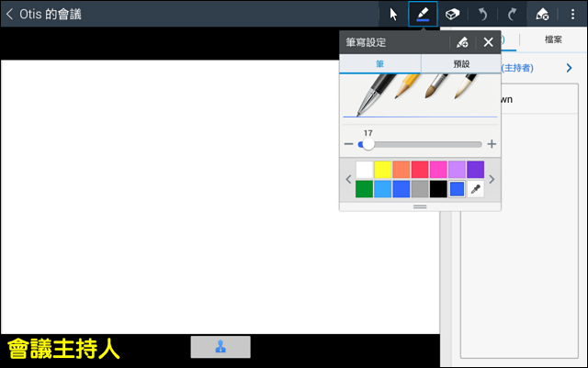Screen dimensions: 588x368
Task: Pick the magenta pink color swatch
Action: [438, 170]
